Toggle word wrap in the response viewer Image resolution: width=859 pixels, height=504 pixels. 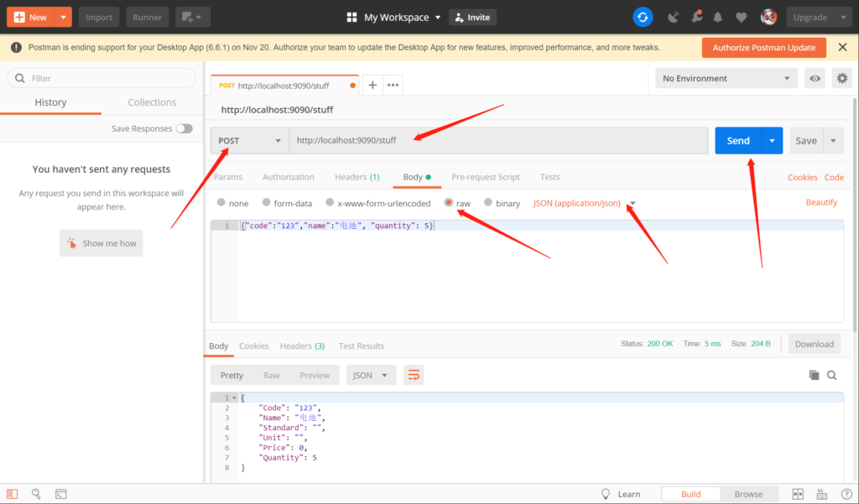coord(414,375)
